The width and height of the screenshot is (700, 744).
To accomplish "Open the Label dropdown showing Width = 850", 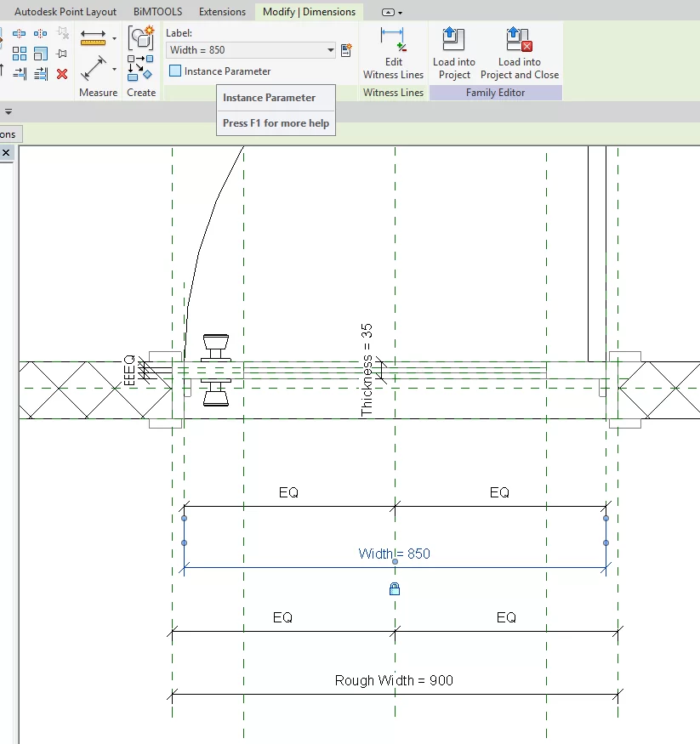I will click(331, 50).
